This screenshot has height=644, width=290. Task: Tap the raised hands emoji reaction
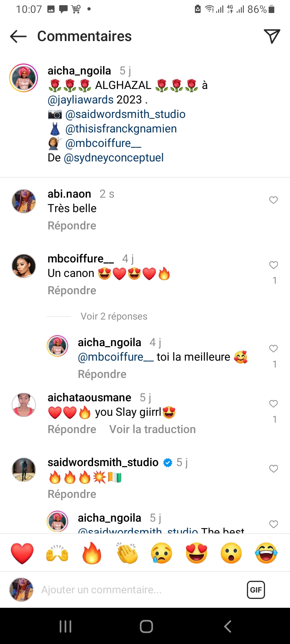click(x=57, y=553)
